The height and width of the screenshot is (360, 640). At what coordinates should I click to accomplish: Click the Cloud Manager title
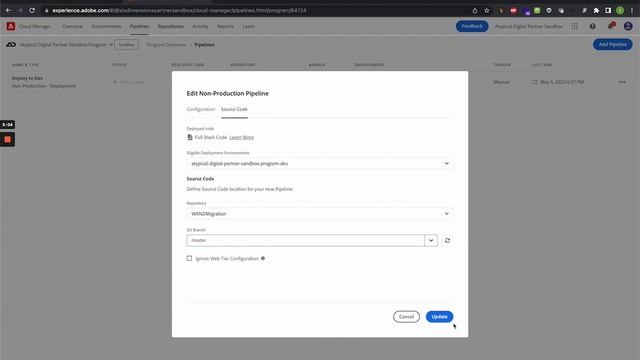(35, 26)
